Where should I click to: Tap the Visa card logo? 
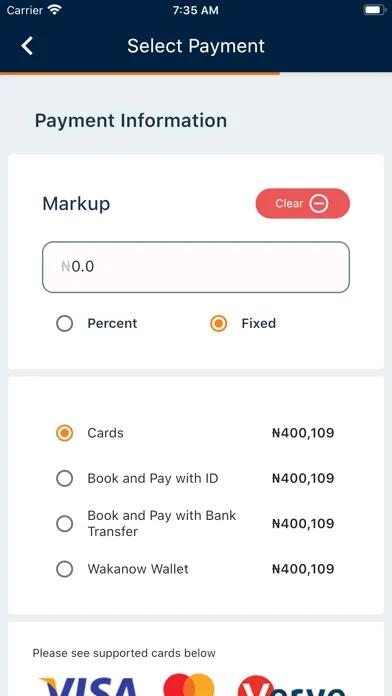click(x=89, y=686)
